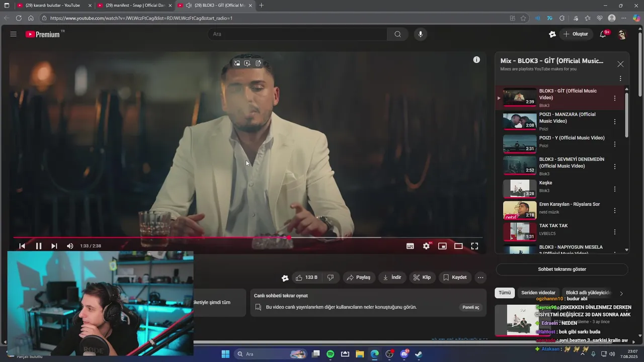Open Spotify from taskbar
Viewport: 644px width, 362px height.
(331, 354)
